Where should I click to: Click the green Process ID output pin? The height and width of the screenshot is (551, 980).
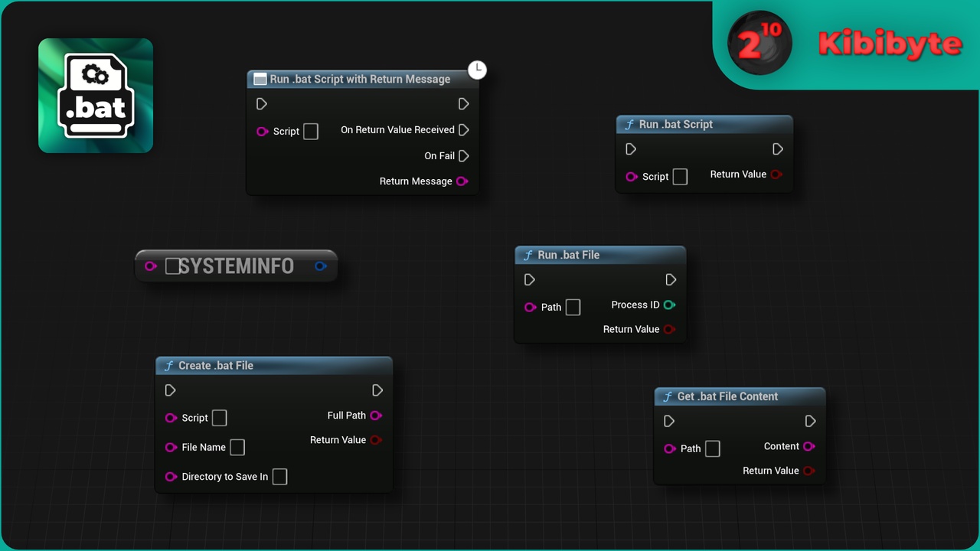[x=669, y=305]
